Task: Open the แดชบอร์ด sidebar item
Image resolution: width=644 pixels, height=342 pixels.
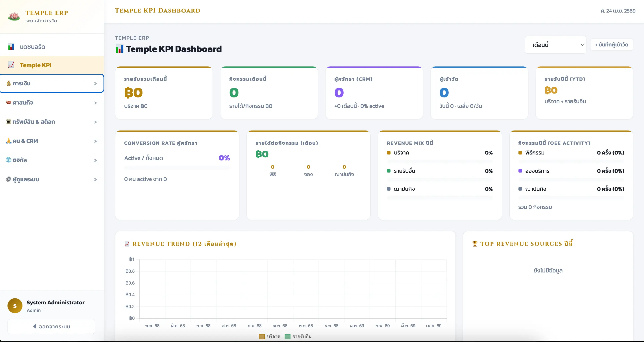Action: 52,47
